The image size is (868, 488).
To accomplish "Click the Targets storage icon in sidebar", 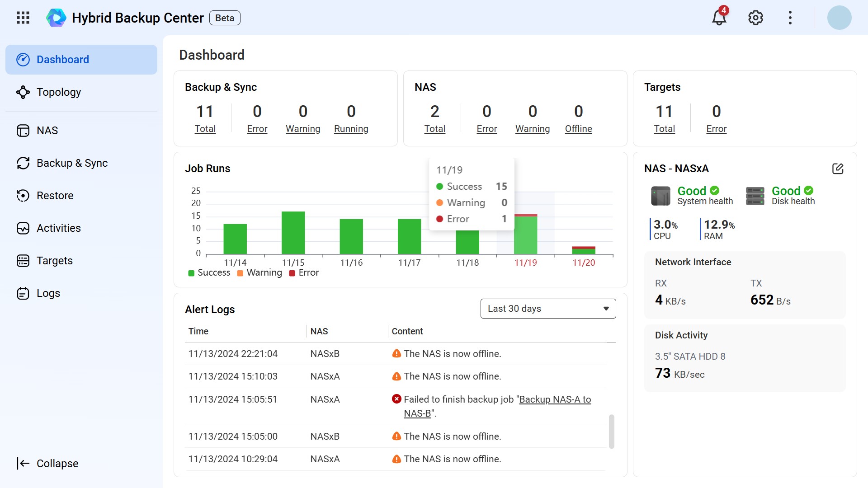I will click(x=23, y=261).
